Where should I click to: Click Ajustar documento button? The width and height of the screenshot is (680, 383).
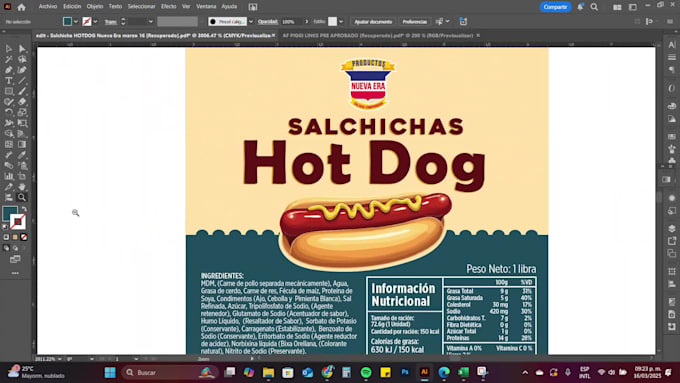click(x=373, y=22)
